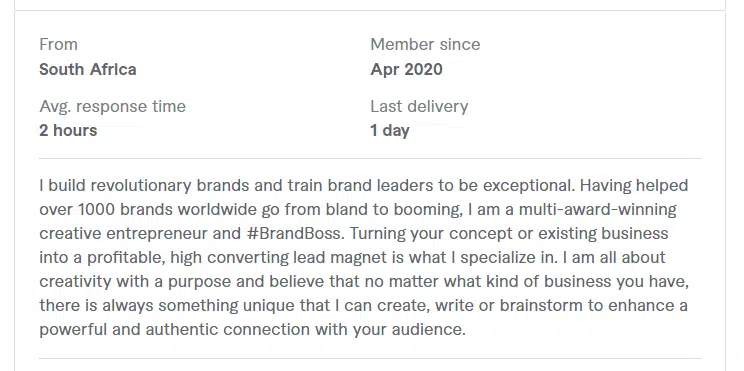This screenshot has height=371, width=744.
Task: Click the word "multi-award-winning" in the description
Action: 597,210
